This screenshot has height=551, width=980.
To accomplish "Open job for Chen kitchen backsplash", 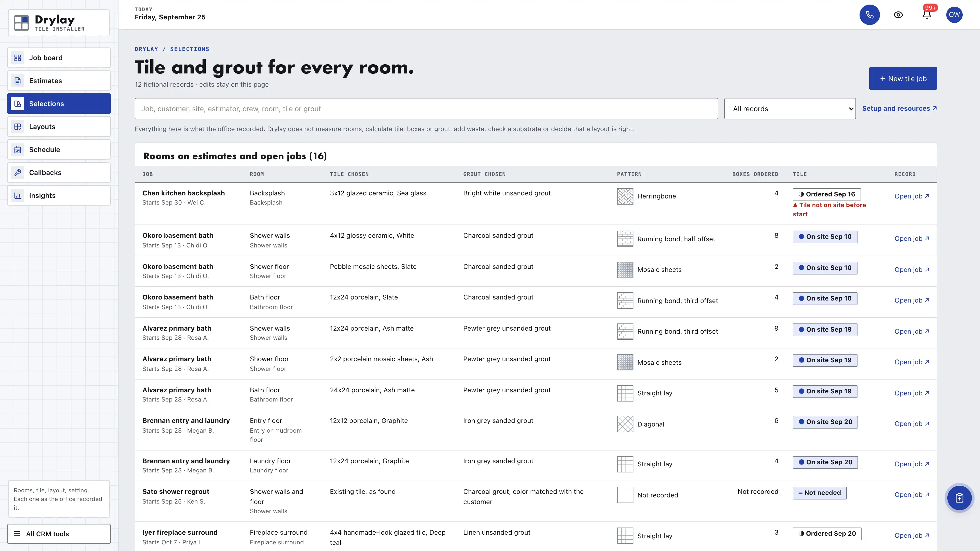I will pos(912,196).
